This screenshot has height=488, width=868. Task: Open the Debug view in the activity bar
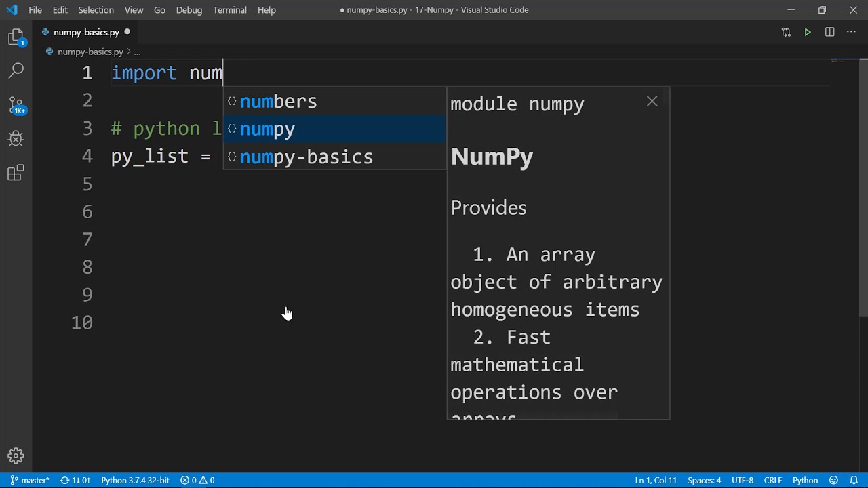16,139
